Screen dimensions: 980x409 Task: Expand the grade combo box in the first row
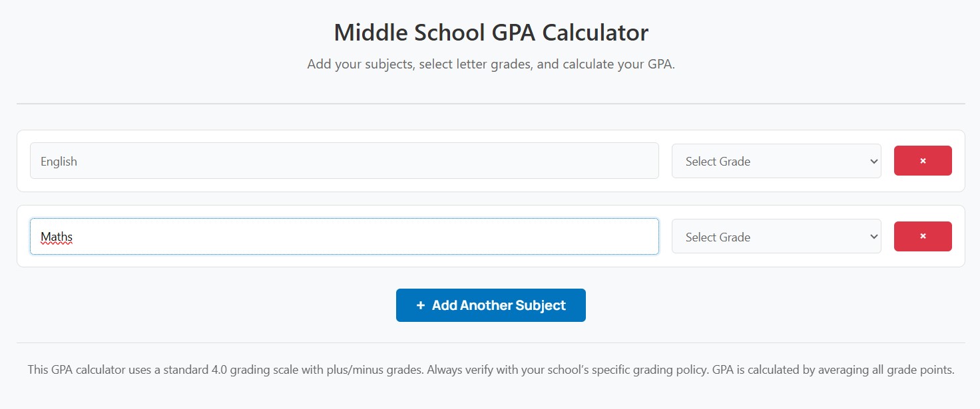(x=776, y=161)
